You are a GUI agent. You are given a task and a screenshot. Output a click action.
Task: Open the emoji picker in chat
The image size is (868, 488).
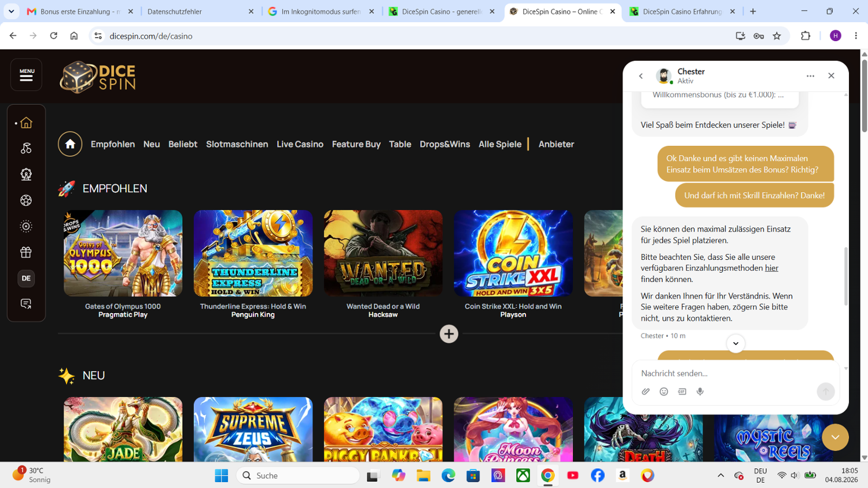pyautogui.click(x=664, y=392)
